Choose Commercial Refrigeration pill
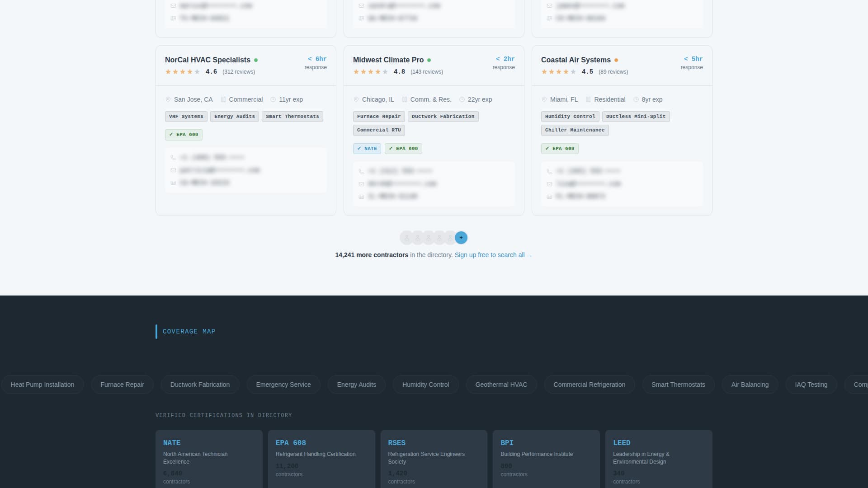868x488 pixels. pos(590,385)
